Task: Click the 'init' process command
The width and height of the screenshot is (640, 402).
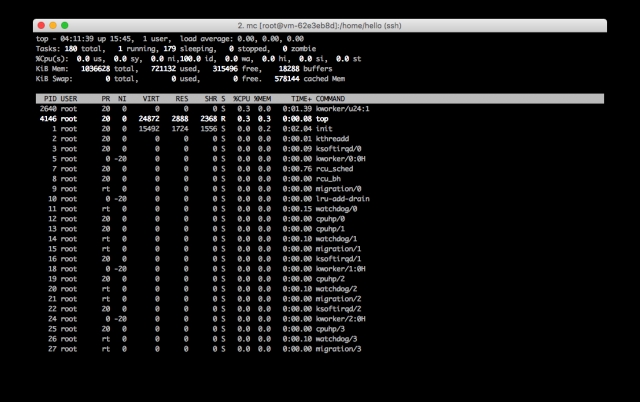Action: pyautogui.click(x=324, y=129)
